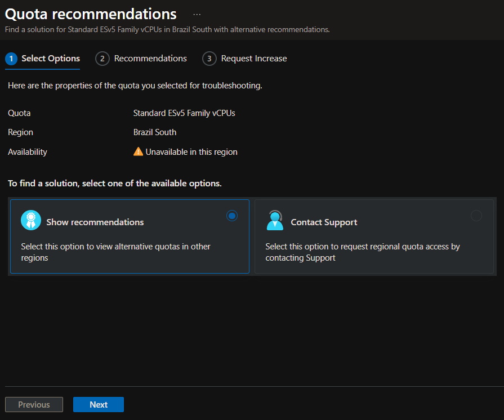Select the Contact Support radio button
Viewport: 504px width, 420px height.
tap(476, 216)
